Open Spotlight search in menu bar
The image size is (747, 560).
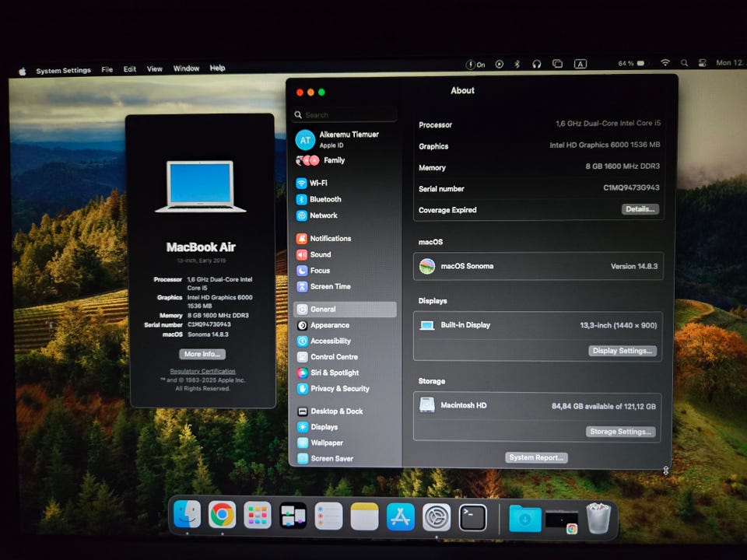point(684,63)
